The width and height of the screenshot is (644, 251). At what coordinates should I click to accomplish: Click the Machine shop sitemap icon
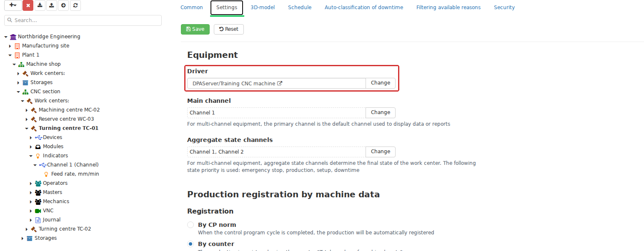point(21,64)
